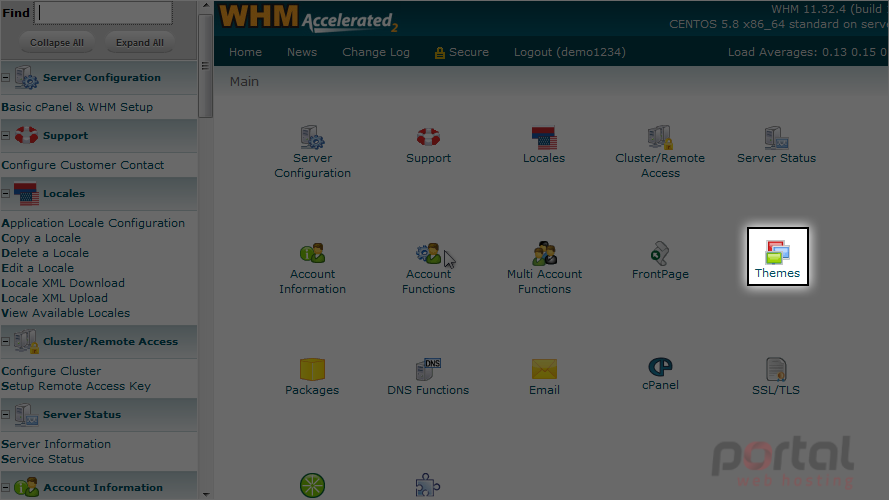This screenshot has height=500, width=889.
Task: Collapse the Server Configuration sidebar section
Action: coord(6,78)
